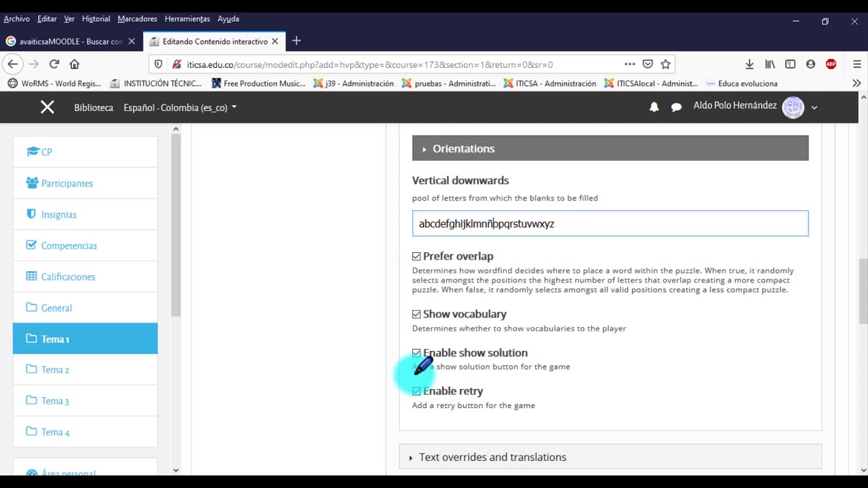This screenshot has height=488, width=868.
Task: Select Tema 4 in sidebar
Action: [85, 432]
